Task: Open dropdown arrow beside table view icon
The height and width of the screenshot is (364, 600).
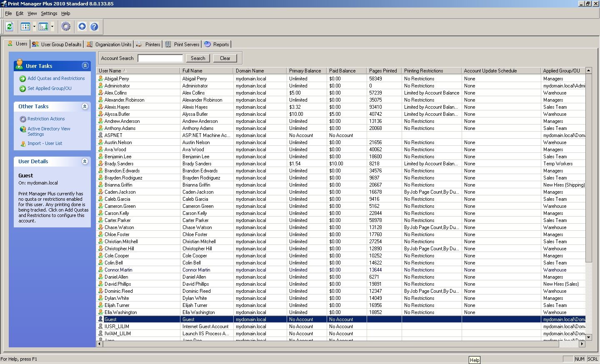Action: point(34,27)
